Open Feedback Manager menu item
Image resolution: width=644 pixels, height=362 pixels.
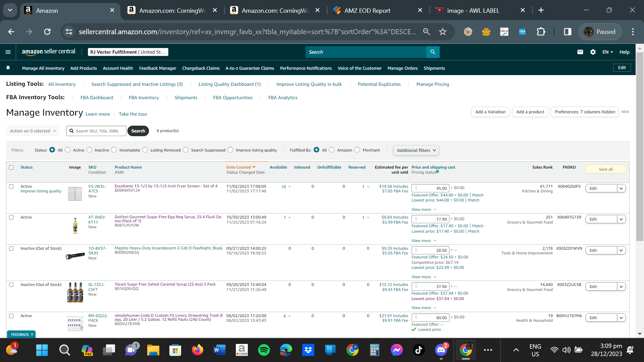(158, 68)
